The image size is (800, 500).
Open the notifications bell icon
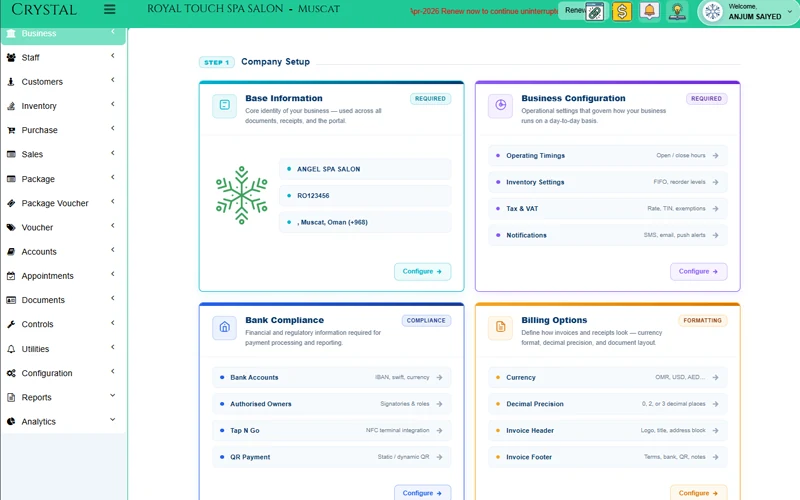pyautogui.click(x=649, y=11)
